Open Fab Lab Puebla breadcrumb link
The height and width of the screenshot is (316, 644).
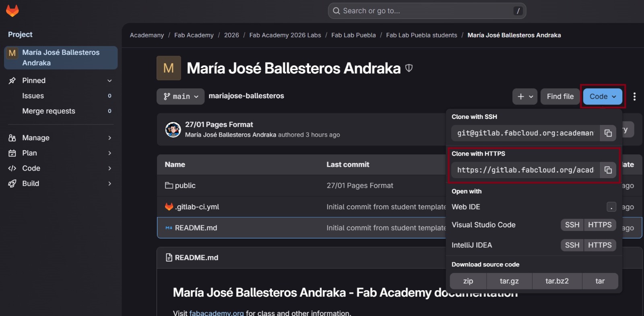click(x=353, y=35)
